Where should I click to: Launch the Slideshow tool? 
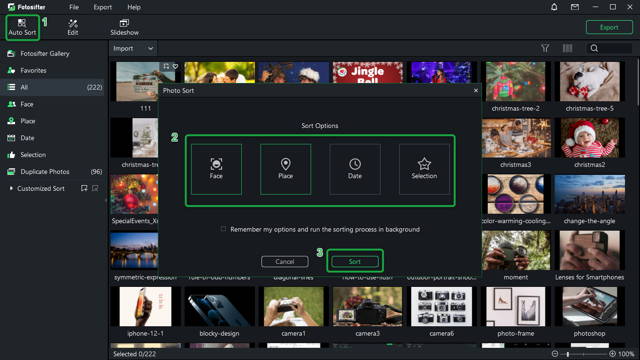124,27
